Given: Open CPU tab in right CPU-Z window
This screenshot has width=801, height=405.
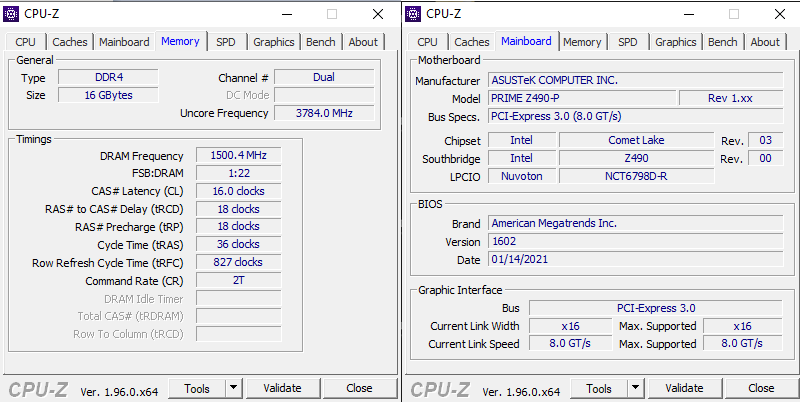Looking at the screenshot, I should pos(428,42).
